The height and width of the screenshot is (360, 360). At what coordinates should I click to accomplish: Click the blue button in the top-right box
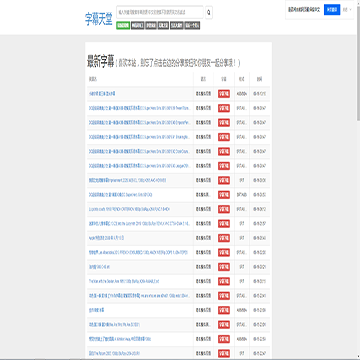pyautogui.click(x=332, y=10)
